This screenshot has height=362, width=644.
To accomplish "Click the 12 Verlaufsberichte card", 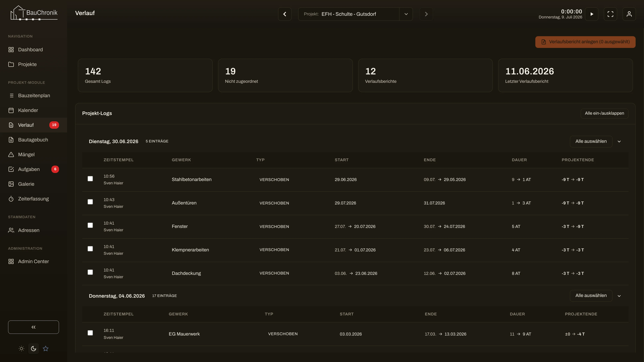I will coord(425,75).
